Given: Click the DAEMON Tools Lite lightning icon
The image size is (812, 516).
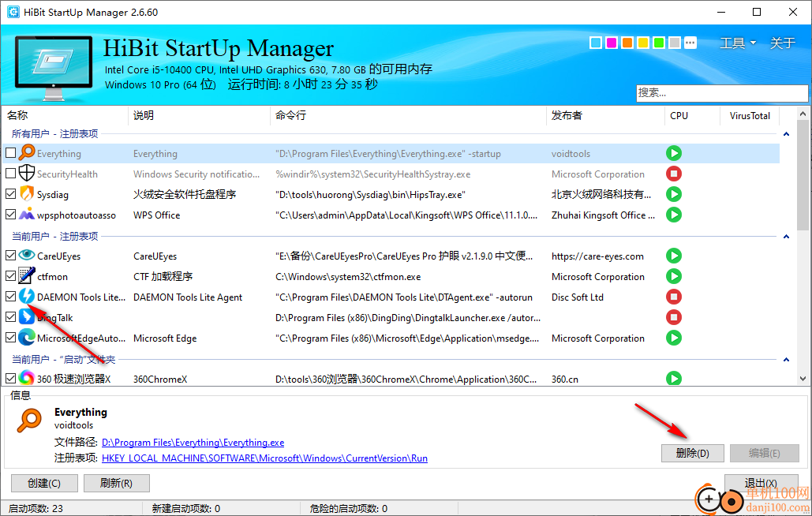Looking at the screenshot, I should point(26,297).
